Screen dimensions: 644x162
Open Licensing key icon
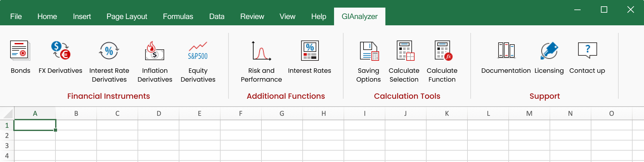[x=549, y=51]
